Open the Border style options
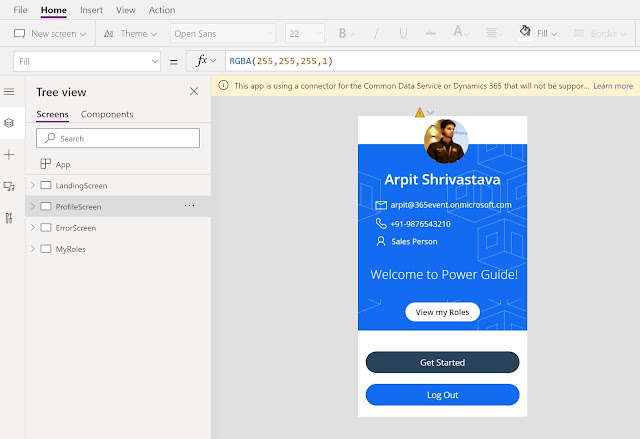 [x=600, y=33]
